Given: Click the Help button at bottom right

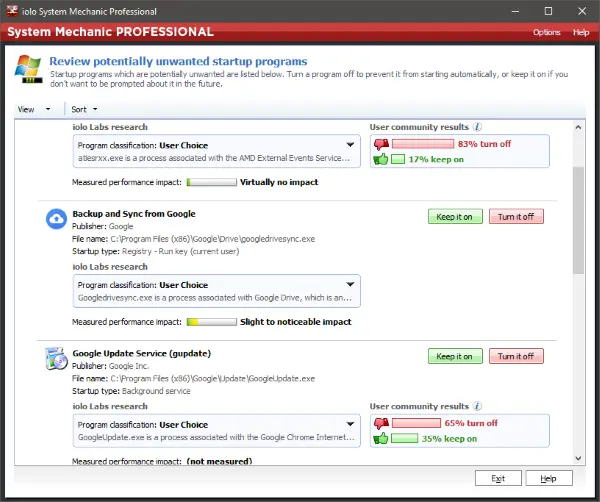Looking at the screenshot, I should [549, 478].
